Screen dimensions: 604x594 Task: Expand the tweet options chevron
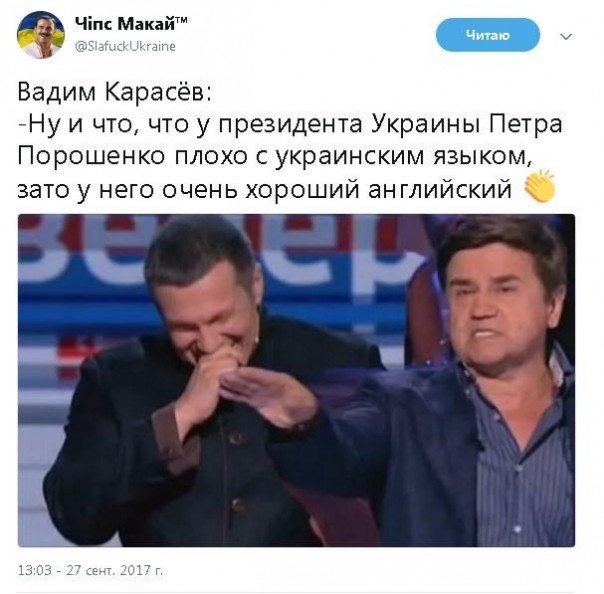coord(565,37)
